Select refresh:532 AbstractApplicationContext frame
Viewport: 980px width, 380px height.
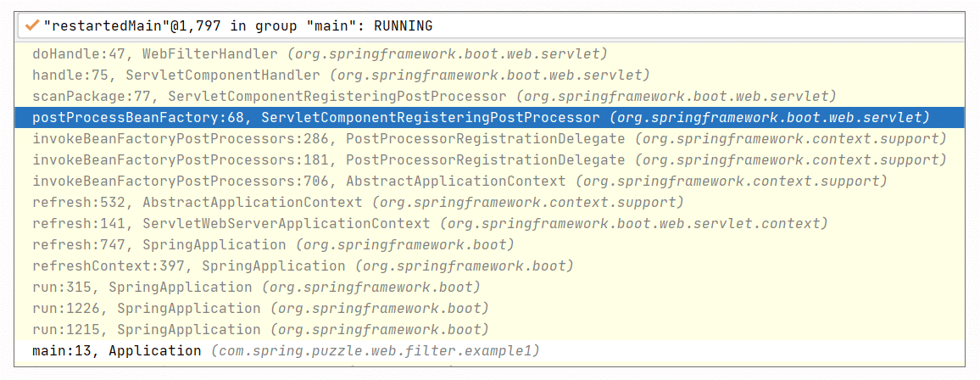[492, 203]
